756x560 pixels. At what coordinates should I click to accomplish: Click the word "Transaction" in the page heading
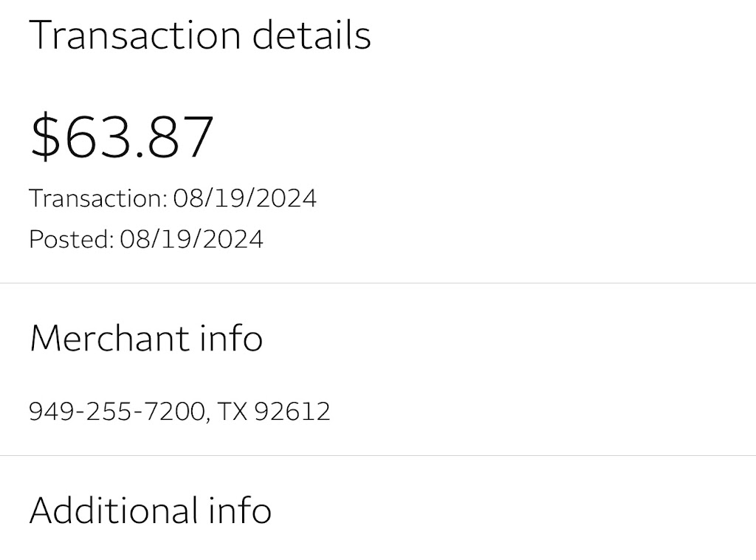pyautogui.click(x=135, y=35)
